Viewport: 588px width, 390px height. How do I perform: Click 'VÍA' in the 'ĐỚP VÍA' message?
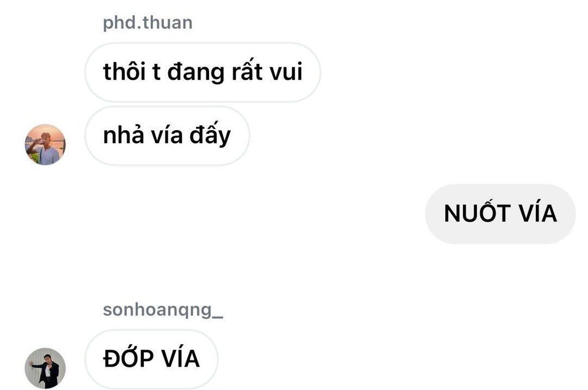tap(181, 357)
